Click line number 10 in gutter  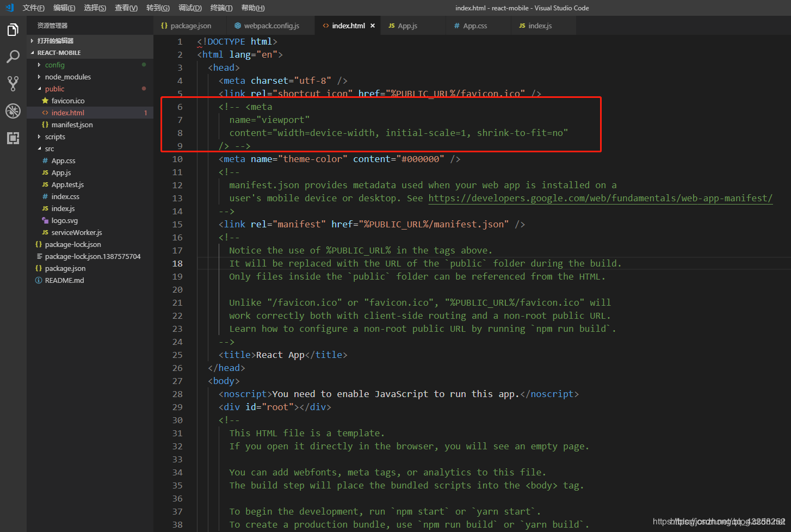[x=177, y=159]
